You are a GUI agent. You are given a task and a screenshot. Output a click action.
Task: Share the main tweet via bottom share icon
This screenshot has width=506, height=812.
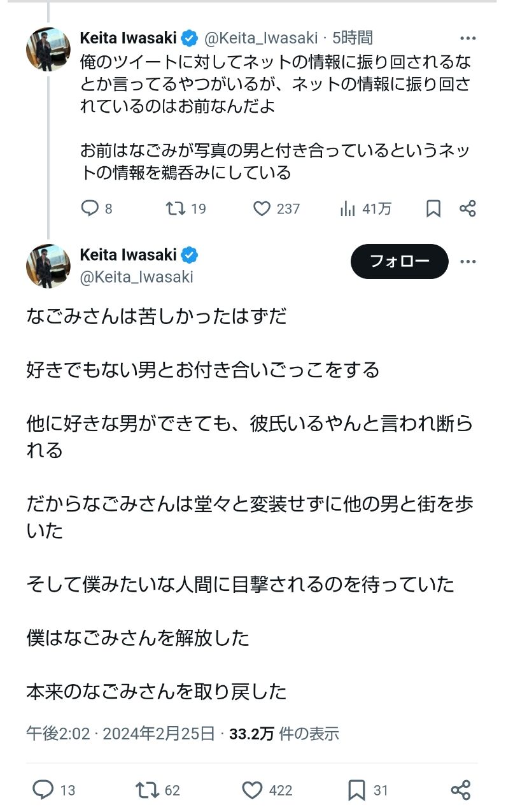click(x=460, y=790)
